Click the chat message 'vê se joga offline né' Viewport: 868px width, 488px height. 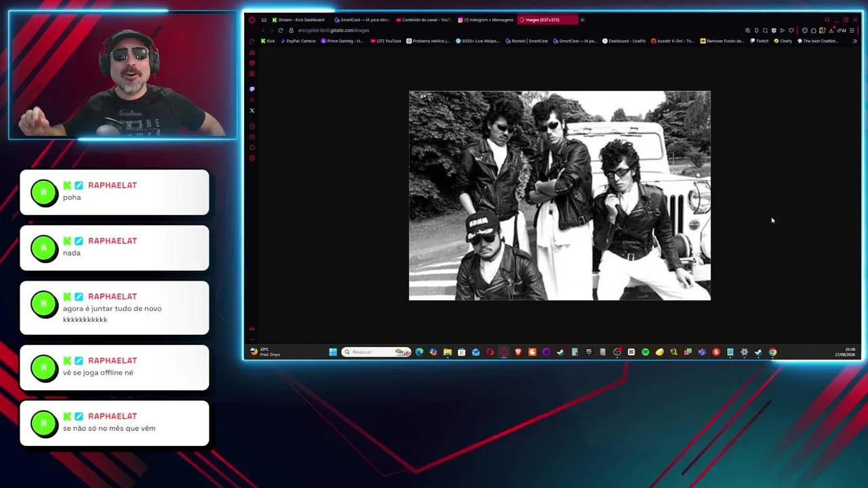[x=115, y=367]
